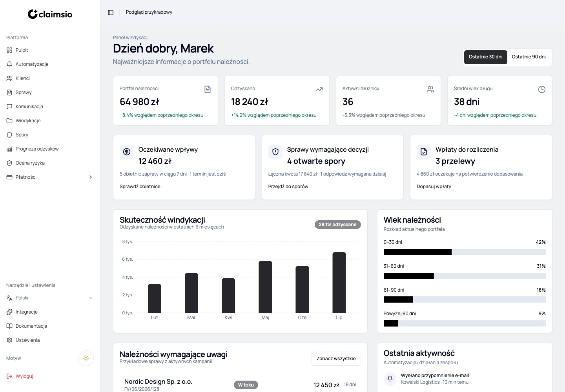Viewport: 565px width, 392px height.
Task: Click the Spory shield icon
Action: (9, 135)
